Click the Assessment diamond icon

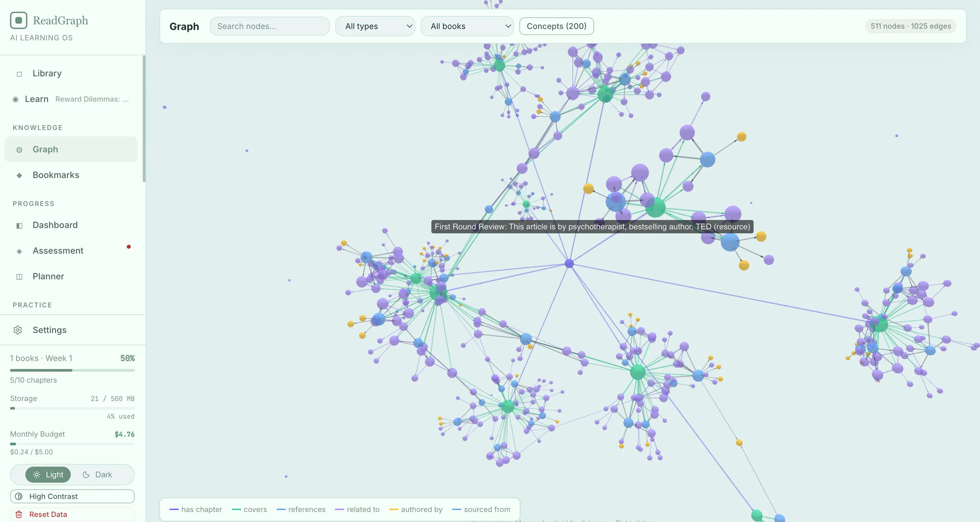pyautogui.click(x=19, y=251)
